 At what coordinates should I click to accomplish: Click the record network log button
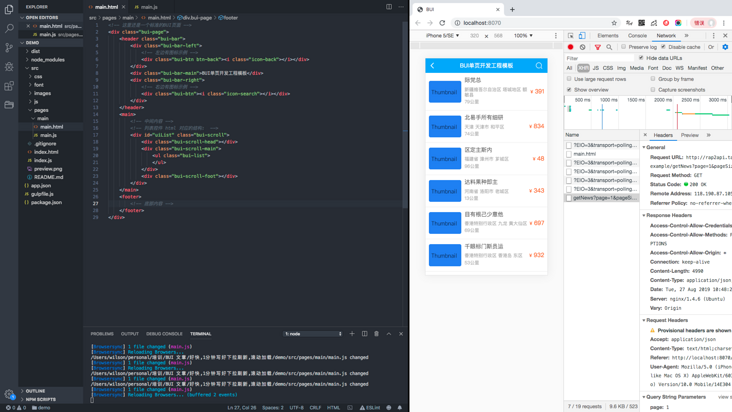[571, 47]
